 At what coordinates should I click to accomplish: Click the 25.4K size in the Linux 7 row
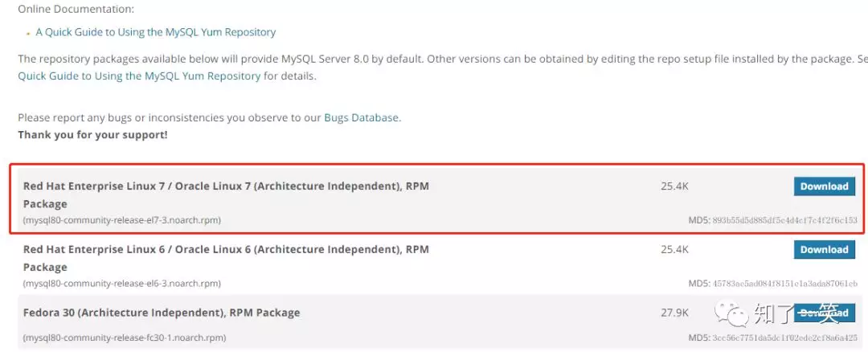coord(674,186)
